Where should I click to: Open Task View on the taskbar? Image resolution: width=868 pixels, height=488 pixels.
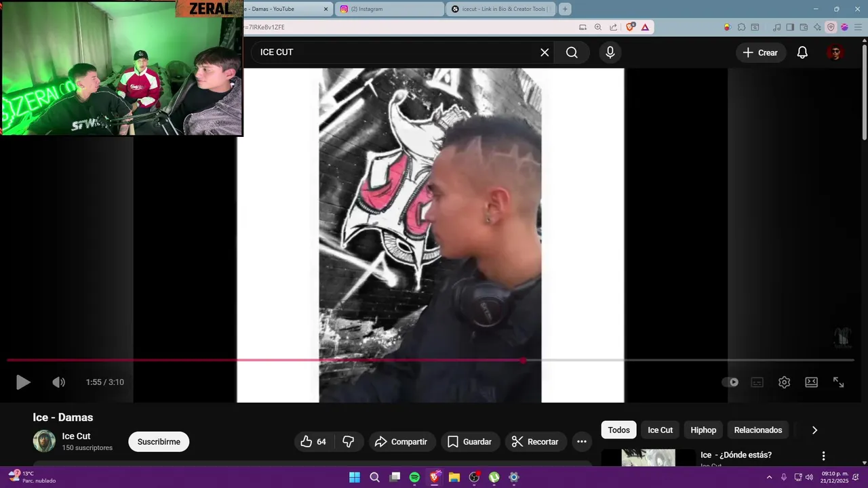(395, 477)
